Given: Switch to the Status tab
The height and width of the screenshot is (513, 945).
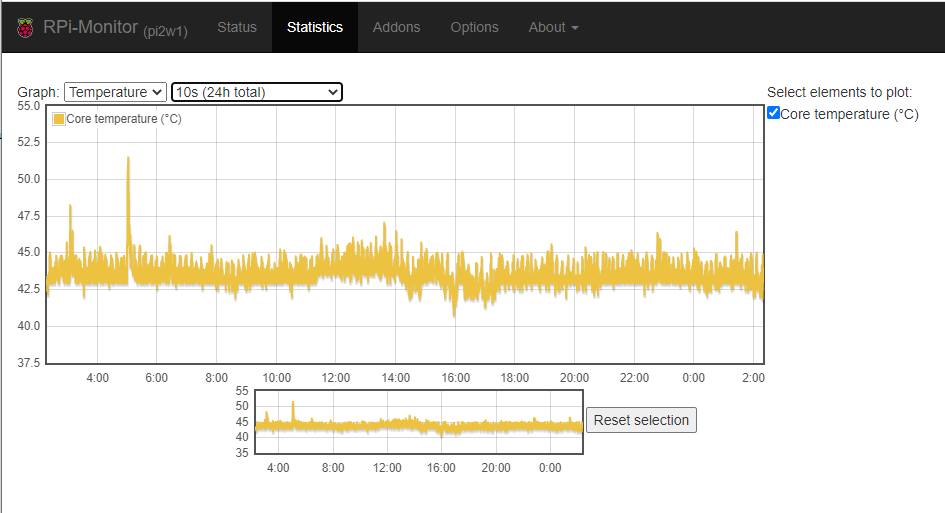Looking at the screenshot, I should 237,27.
